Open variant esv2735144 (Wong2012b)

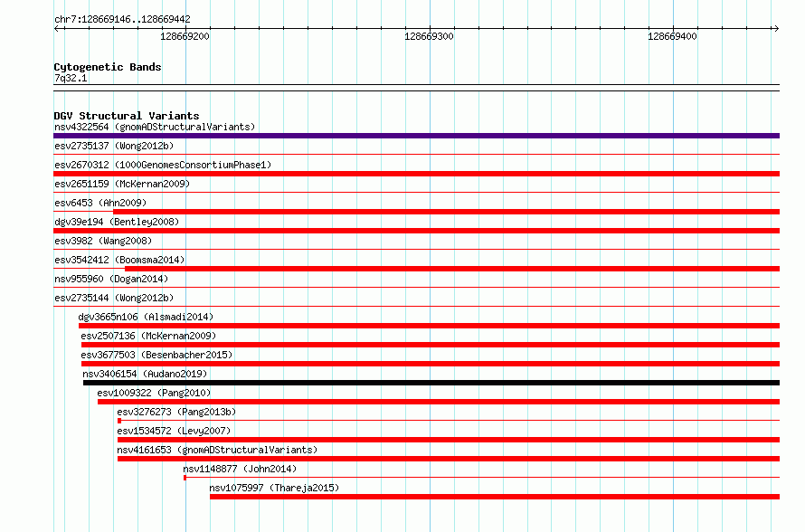click(114, 298)
